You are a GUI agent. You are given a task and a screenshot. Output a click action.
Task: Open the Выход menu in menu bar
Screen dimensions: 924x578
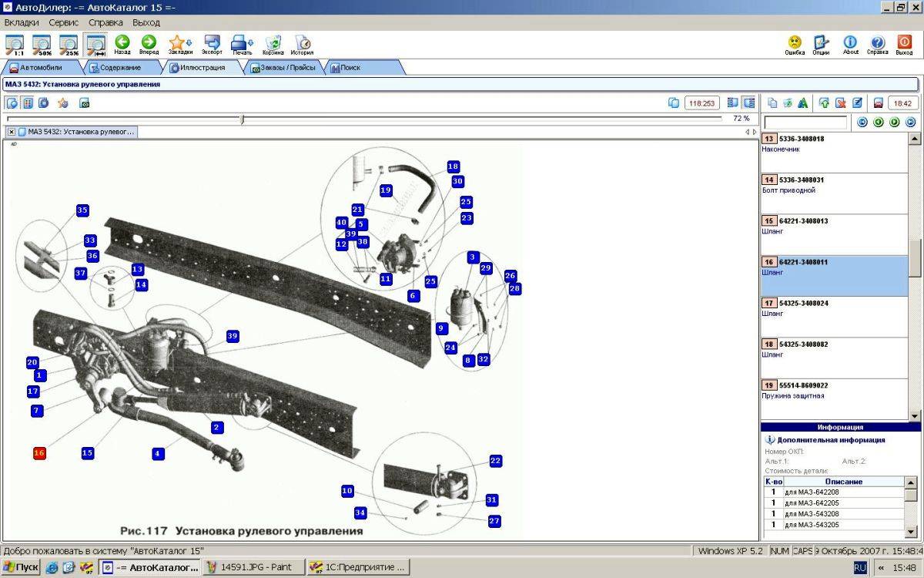pos(146,22)
